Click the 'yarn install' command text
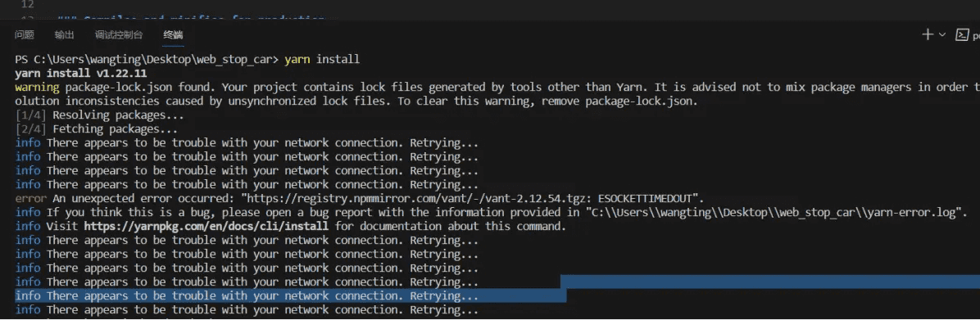 322,60
